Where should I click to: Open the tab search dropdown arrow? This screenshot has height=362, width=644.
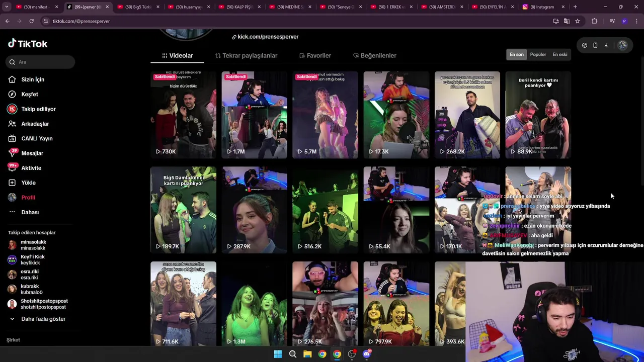pyautogui.click(x=6, y=7)
